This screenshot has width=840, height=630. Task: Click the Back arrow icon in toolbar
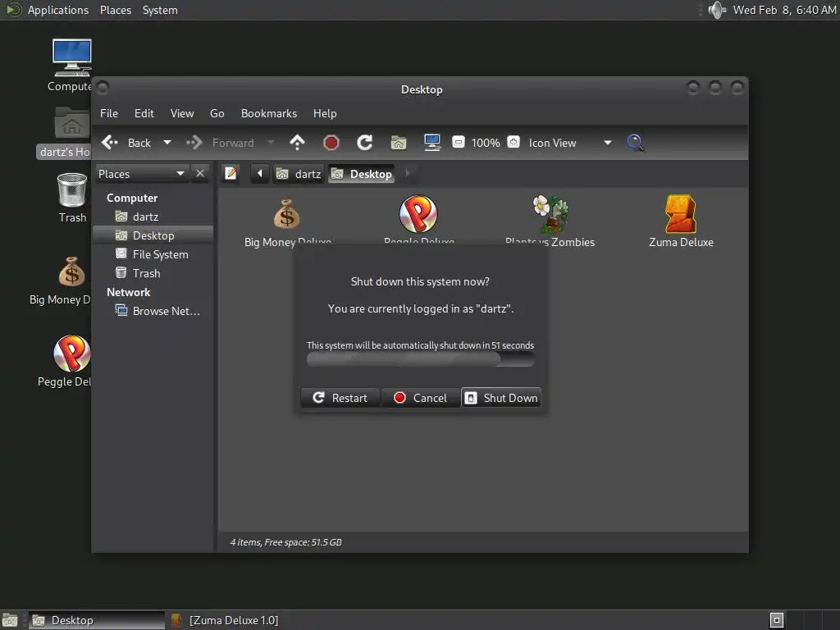pyautogui.click(x=110, y=143)
